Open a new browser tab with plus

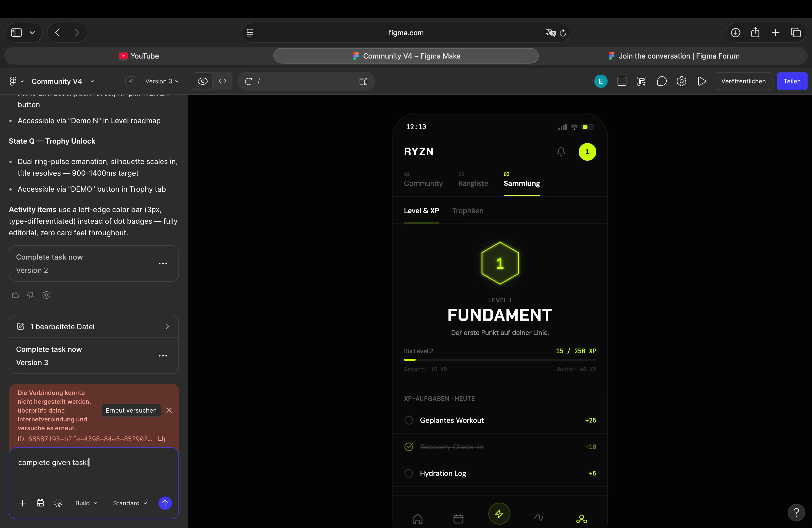776,33
